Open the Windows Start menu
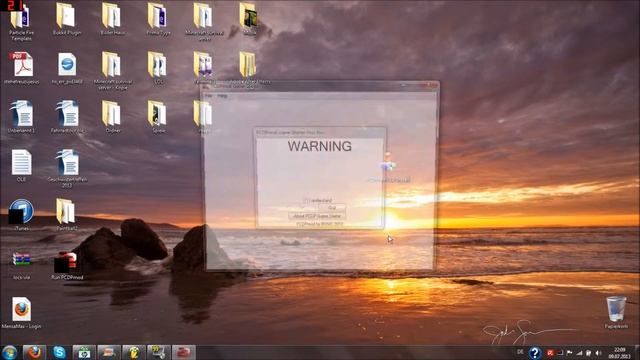 tap(9, 352)
